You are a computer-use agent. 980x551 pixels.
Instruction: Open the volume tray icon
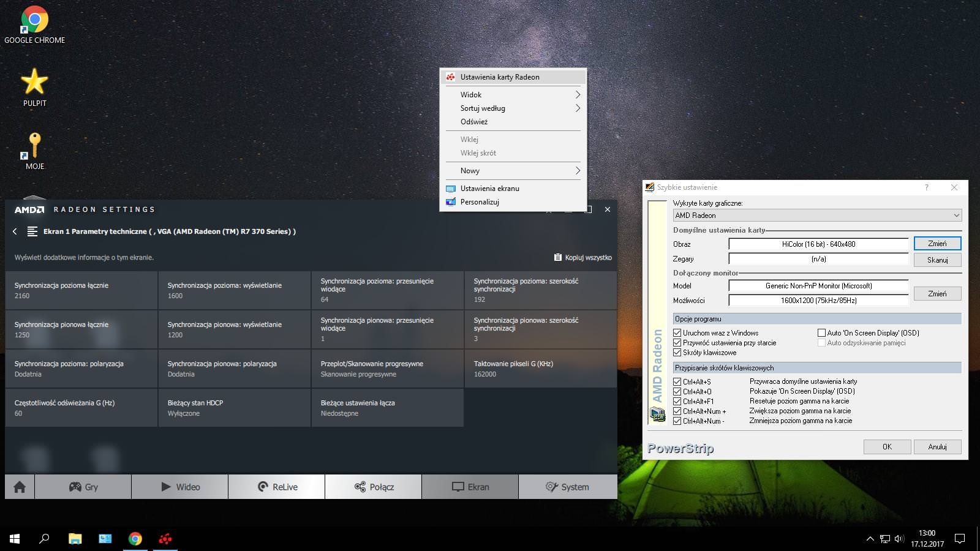pos(899,539)
